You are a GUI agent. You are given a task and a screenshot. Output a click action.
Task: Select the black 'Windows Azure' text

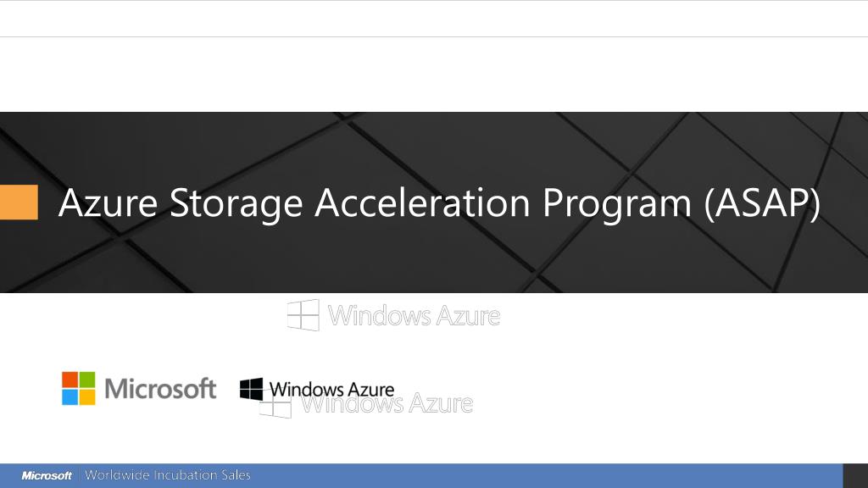pyautogui.click(x=331, y=390)
